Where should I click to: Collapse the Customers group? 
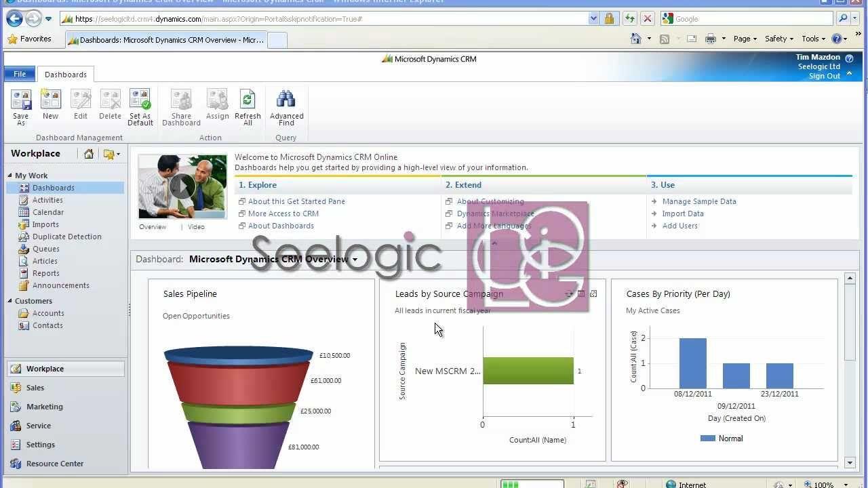tap(10, 301)
